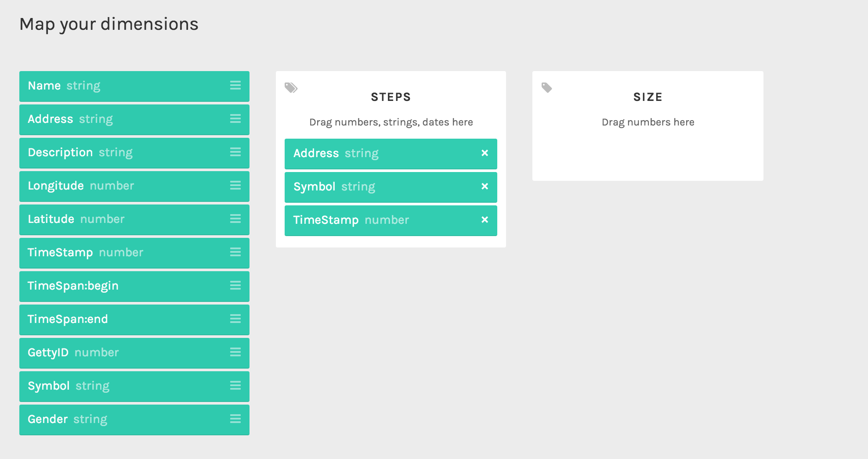Click the single-tag icon in the Size panel
868x459 pixels.
pos(546,88)
